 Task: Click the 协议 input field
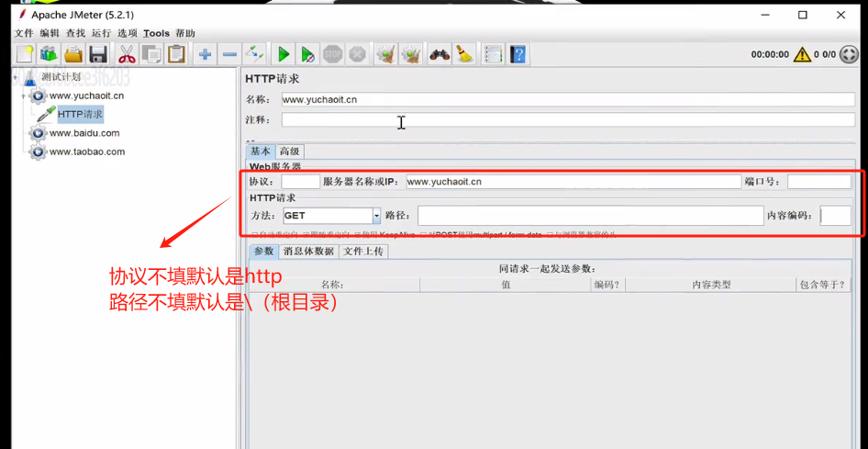click(x=301, y=182)
